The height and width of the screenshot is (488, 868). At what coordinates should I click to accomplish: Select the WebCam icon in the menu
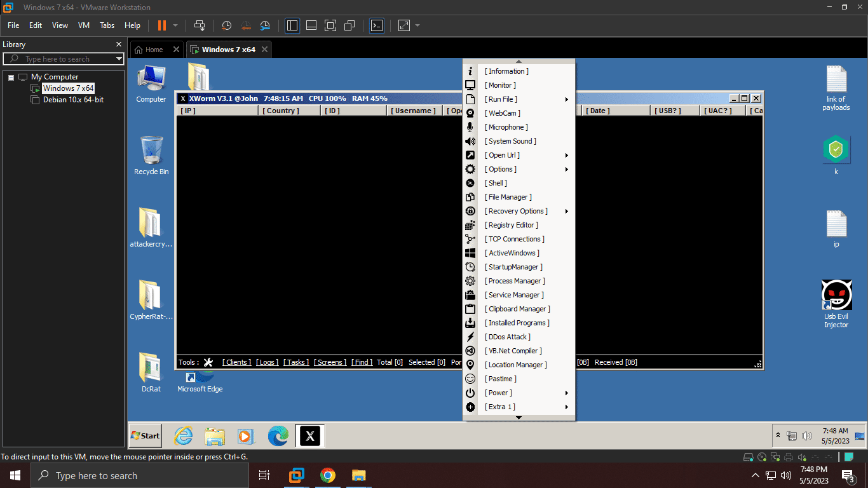pos(470,113)
